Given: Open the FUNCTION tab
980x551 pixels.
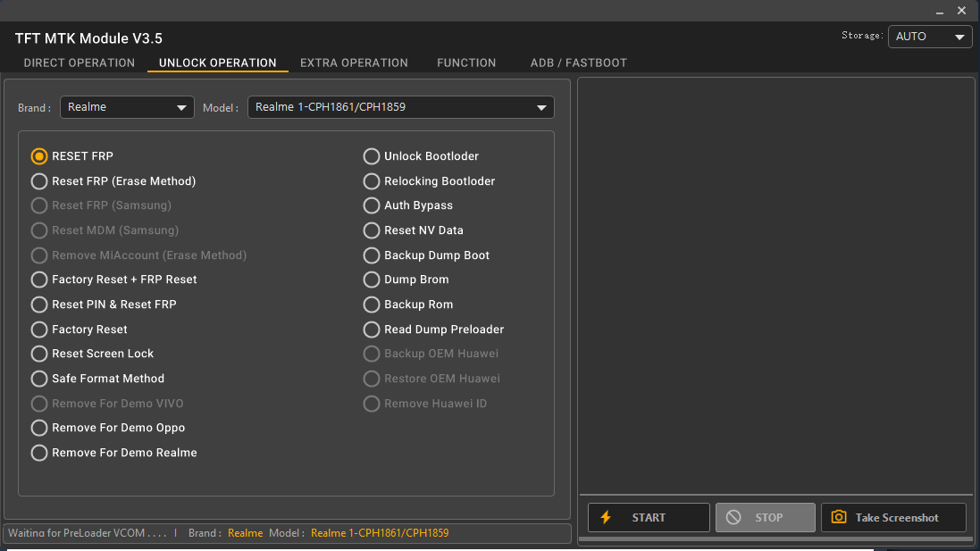Looking at the screenshot, I should (x=466, y=63).
